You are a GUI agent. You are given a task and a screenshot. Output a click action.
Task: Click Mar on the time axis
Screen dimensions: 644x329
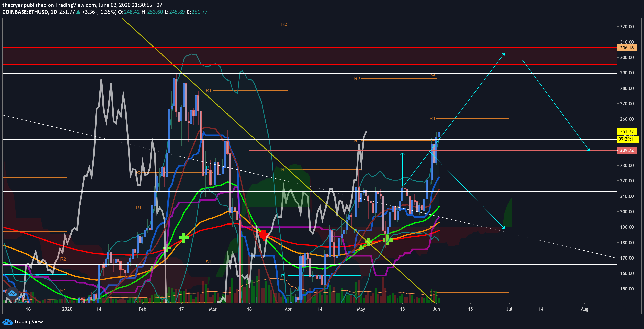pos(213,309)
